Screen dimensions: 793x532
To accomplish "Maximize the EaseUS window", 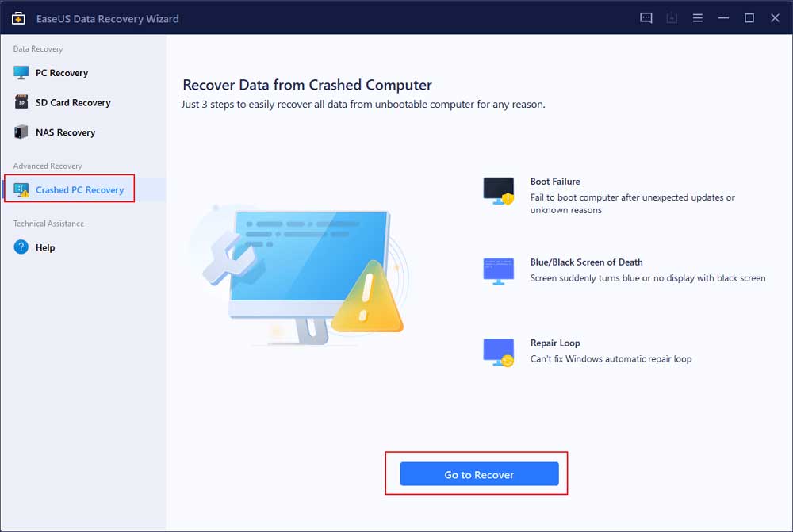I will click(x=749, y=18).
